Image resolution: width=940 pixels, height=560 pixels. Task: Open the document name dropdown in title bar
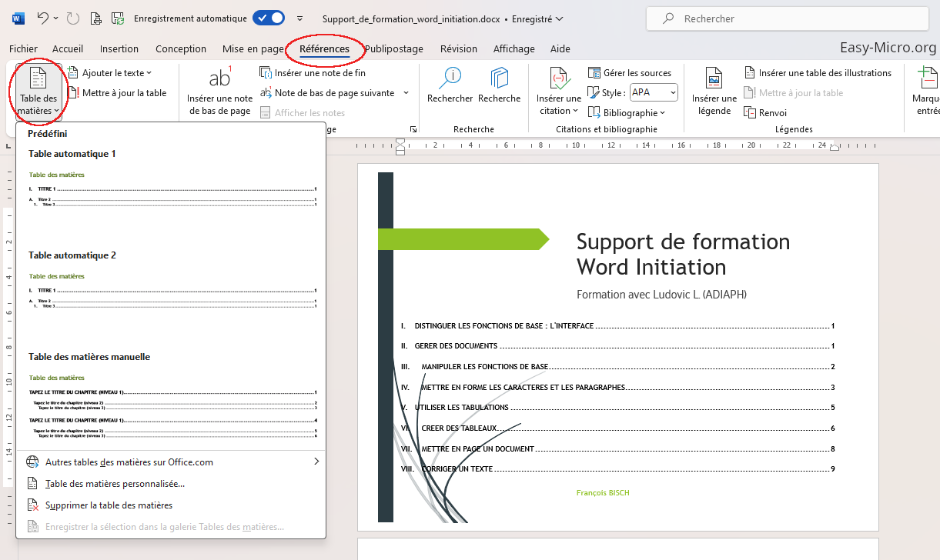coord(559,18)
